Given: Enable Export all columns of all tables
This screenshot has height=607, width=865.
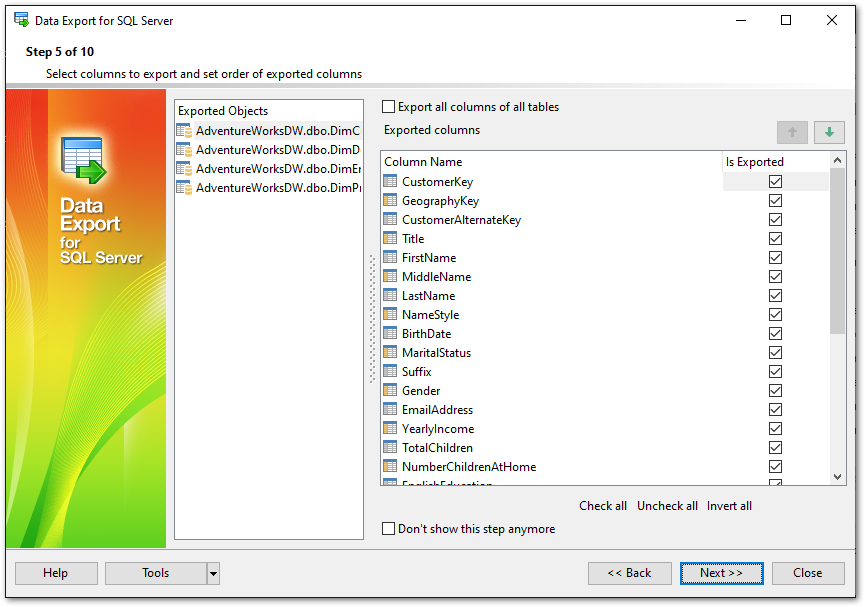Looking at the screenshot, I should [x=389, y=107].
